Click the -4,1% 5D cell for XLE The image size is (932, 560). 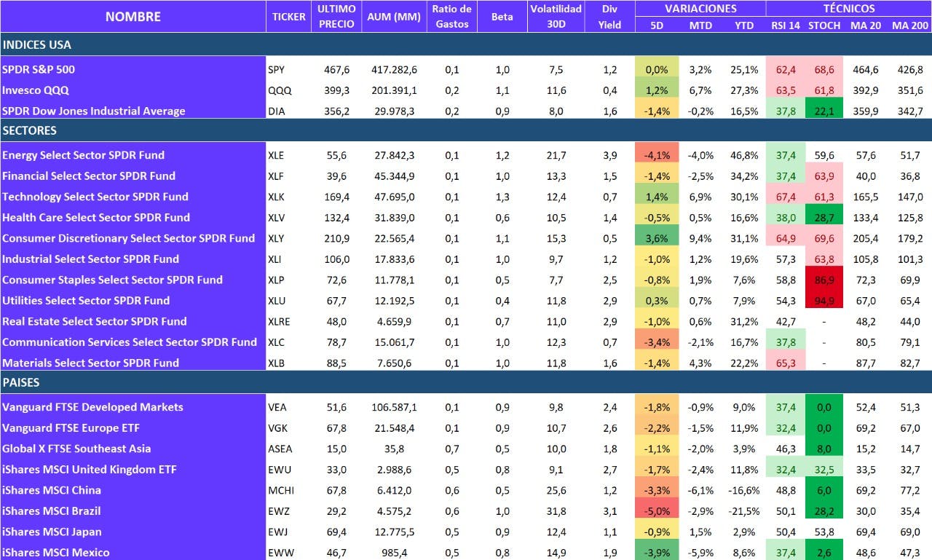pos(657,154)
